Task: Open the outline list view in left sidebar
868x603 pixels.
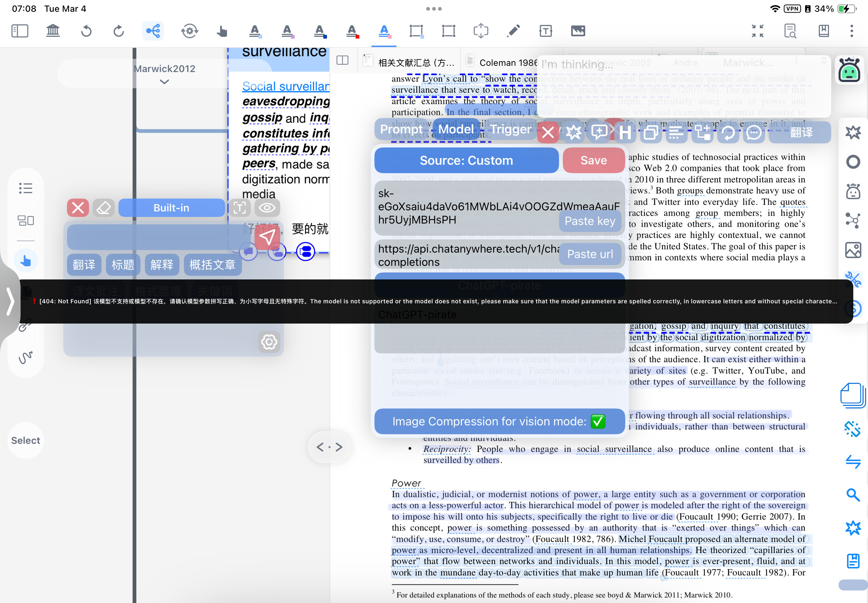Action: tap(25, 188)
